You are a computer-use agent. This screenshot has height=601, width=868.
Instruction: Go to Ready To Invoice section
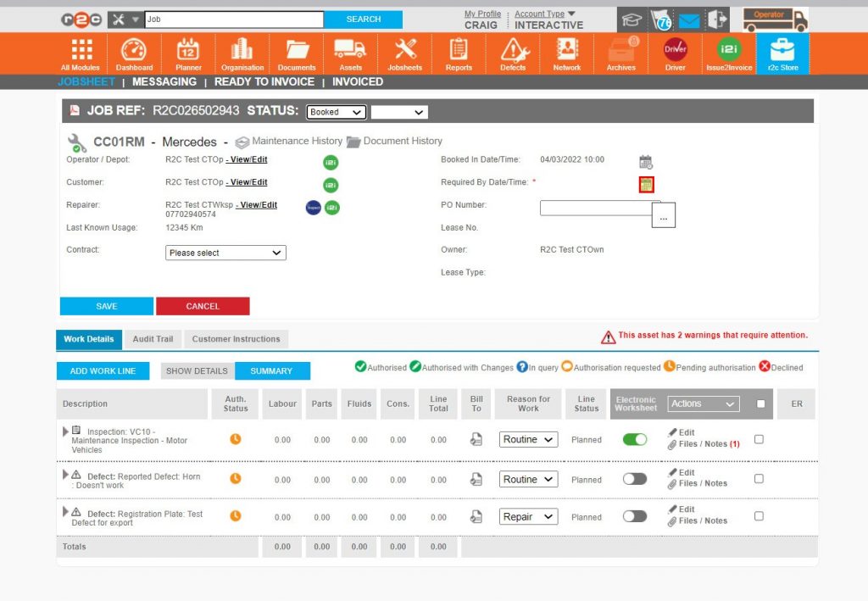264,82
